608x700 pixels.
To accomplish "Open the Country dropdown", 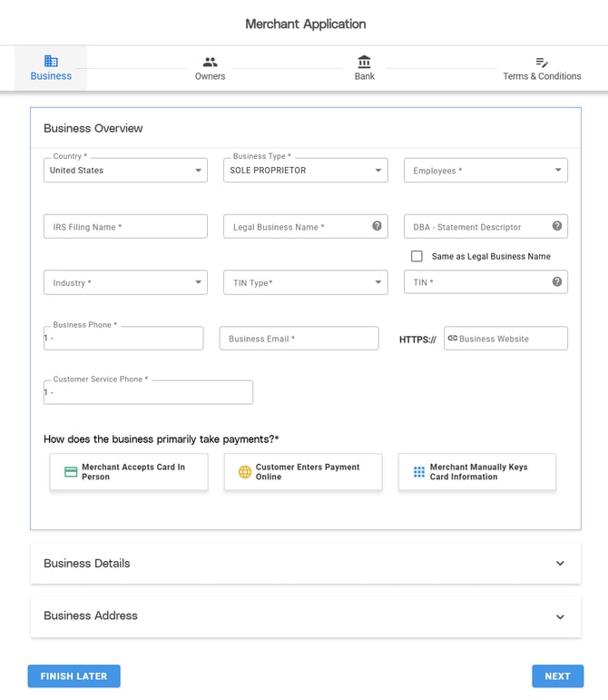I will click(125, 171).
